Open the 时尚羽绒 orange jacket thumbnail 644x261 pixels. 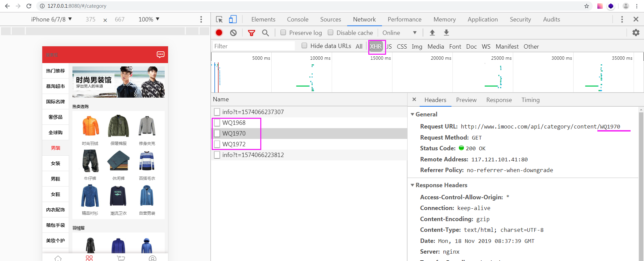[x=91, y=126]
